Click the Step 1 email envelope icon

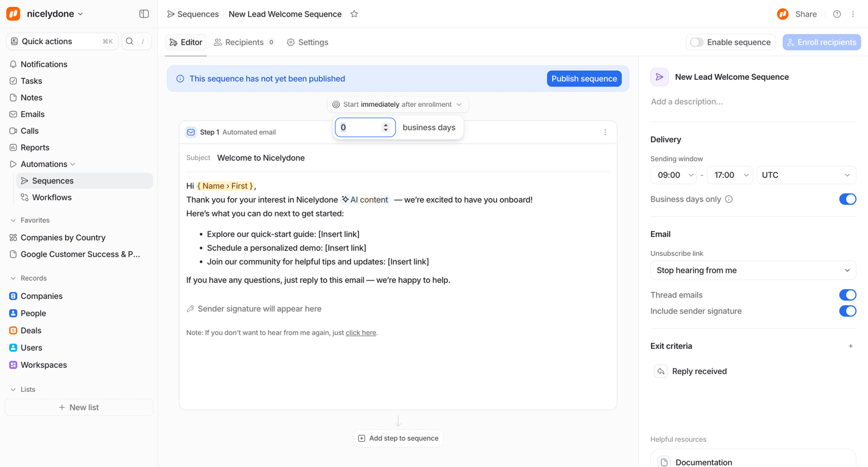pos(191,133)
